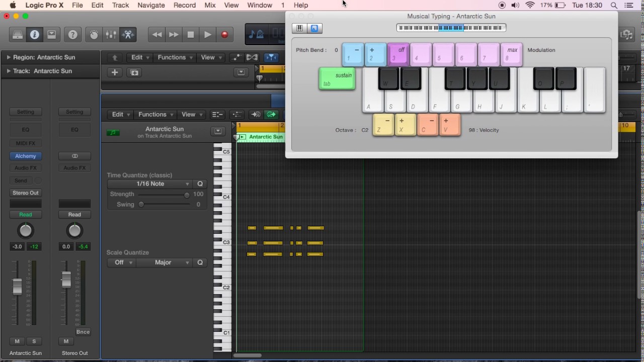Viewport: 644px width, 362px height.
Task: Open the Navigate menu
Action: click(x=151, y=6)
